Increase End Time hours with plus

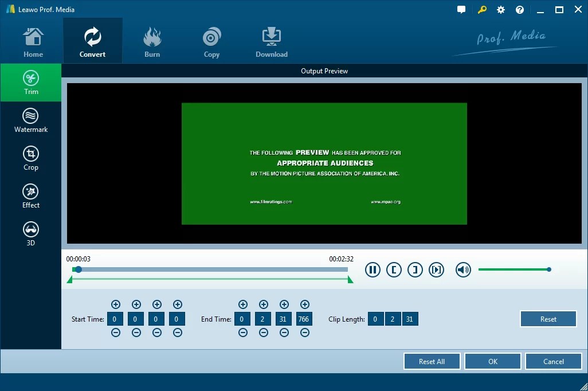tap(242, 304)
